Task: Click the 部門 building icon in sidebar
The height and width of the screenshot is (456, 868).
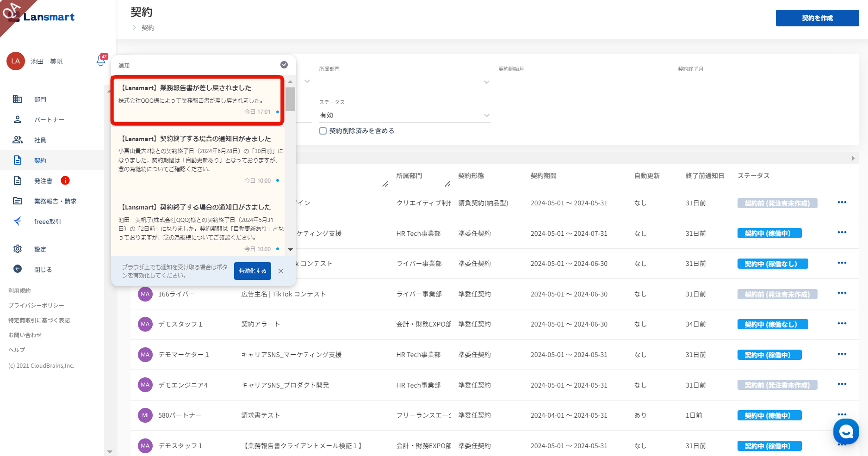Action: (18, 99)
